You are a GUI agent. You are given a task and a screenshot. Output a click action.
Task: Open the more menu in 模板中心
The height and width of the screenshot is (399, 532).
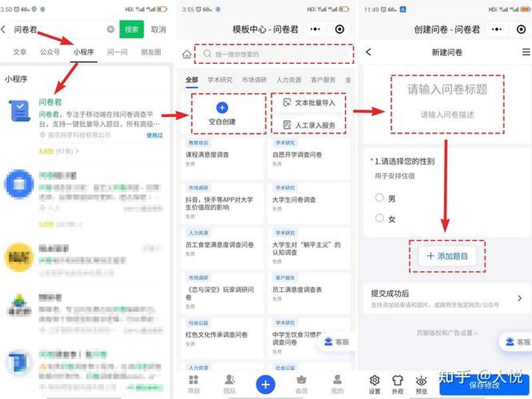[315, 29]
